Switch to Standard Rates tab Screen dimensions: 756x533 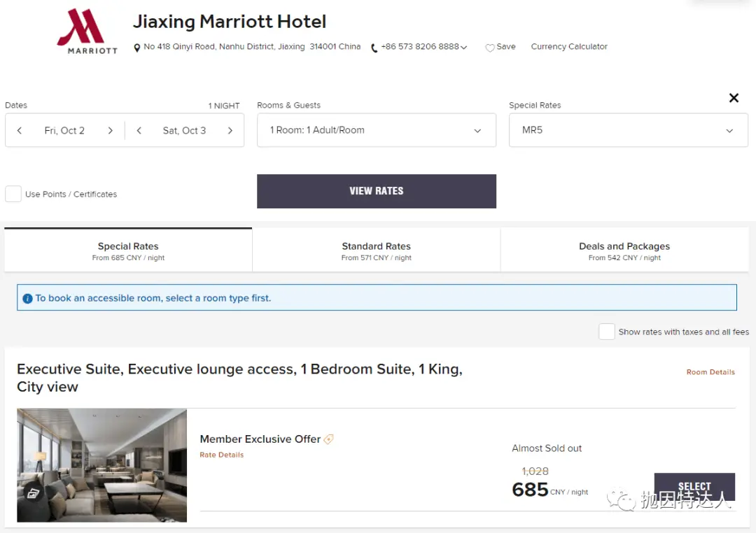(x=376, y=251)
